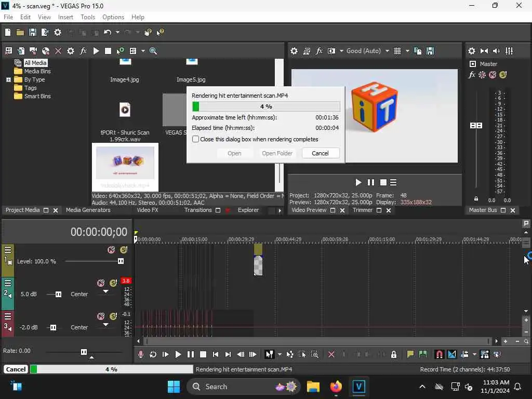Lock the event with padlock icon
Viewport: 532px width, 399px height.
394,354
